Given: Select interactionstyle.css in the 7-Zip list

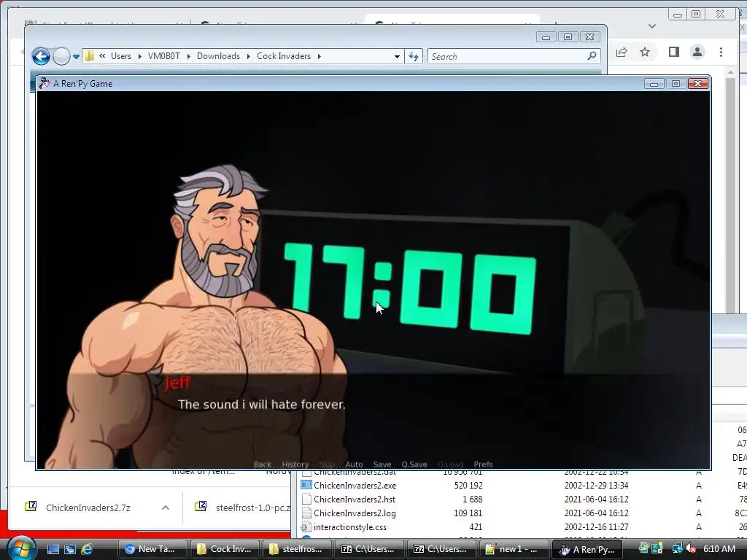Looking at the screenshot, I should point(350,527).
